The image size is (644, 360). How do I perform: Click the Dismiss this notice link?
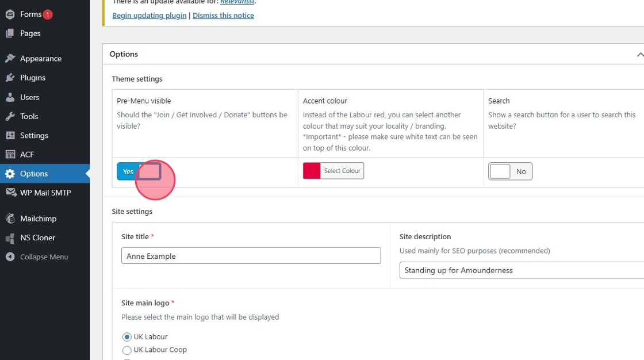click(x=223, y=16)
